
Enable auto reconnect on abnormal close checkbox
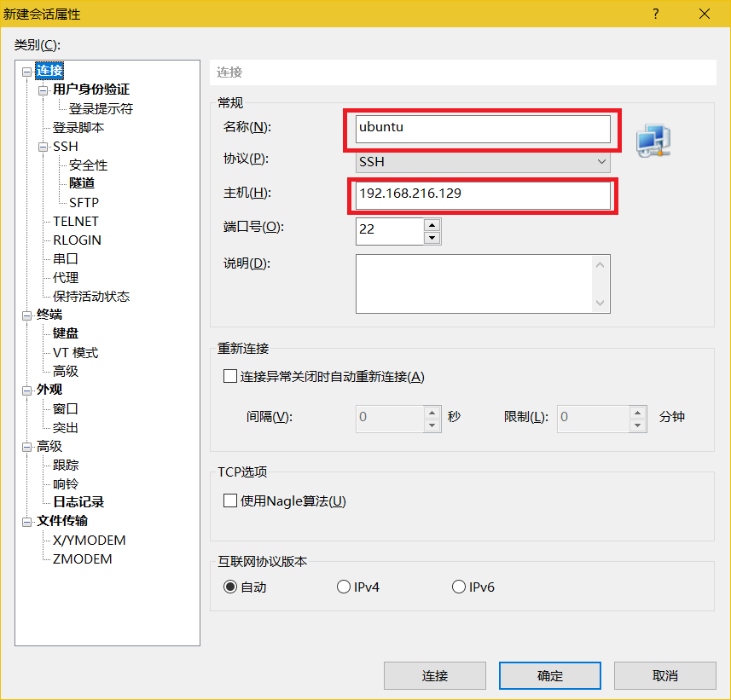[229, 376]
